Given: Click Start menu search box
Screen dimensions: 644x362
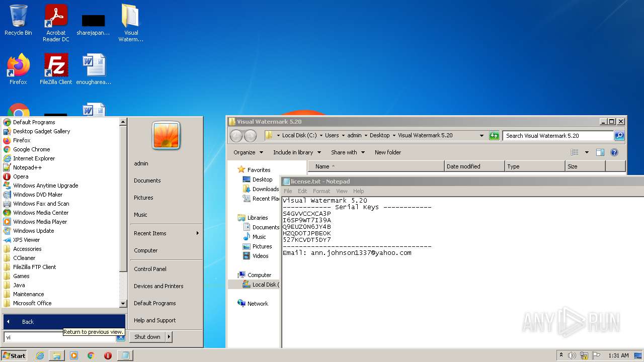Looking at the screenshot, I should (59, 337).
